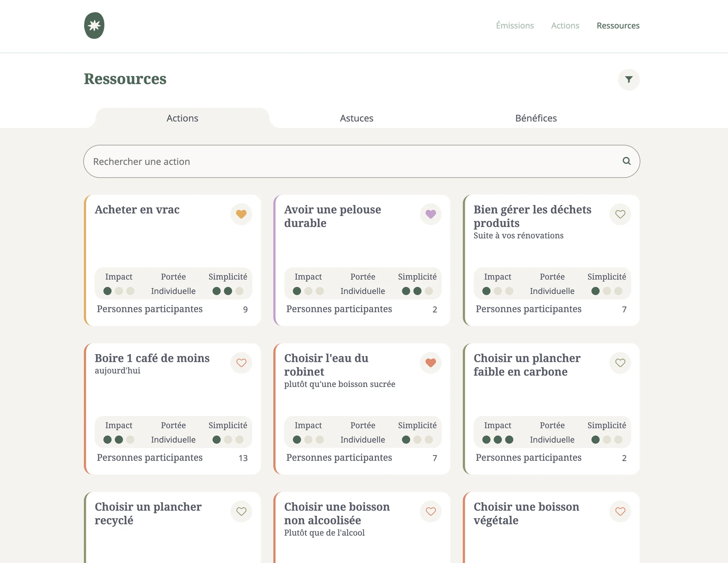This screenshot has height=563, width=728.
Task: Click 'Plutôt que de l'alcool' subtitle
Action: (324, 533)
